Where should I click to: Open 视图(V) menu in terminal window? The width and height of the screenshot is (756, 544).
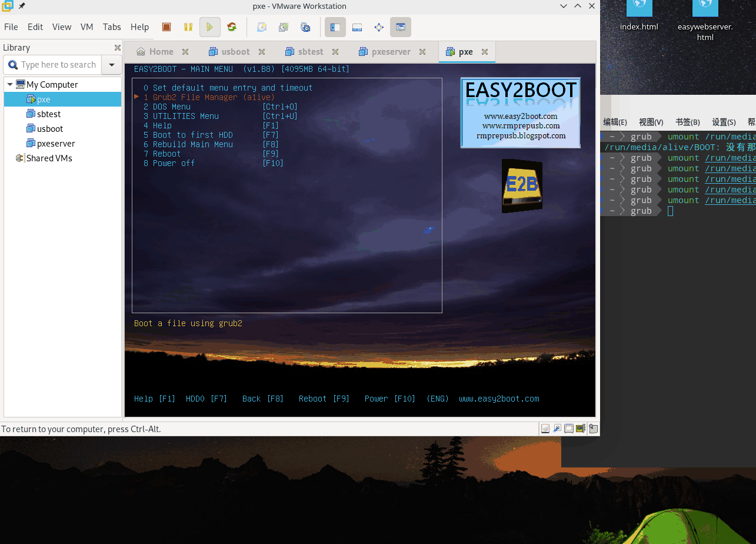[651, 122]
